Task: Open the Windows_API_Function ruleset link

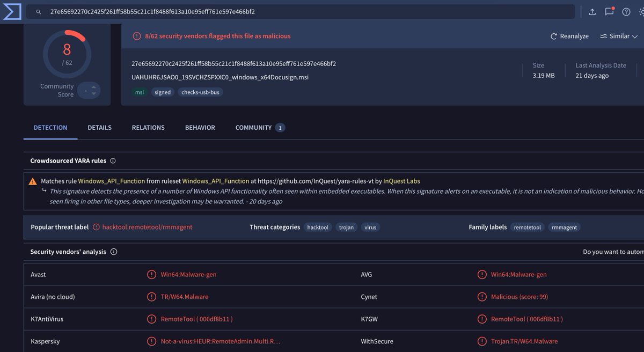Action: point(216,181)
